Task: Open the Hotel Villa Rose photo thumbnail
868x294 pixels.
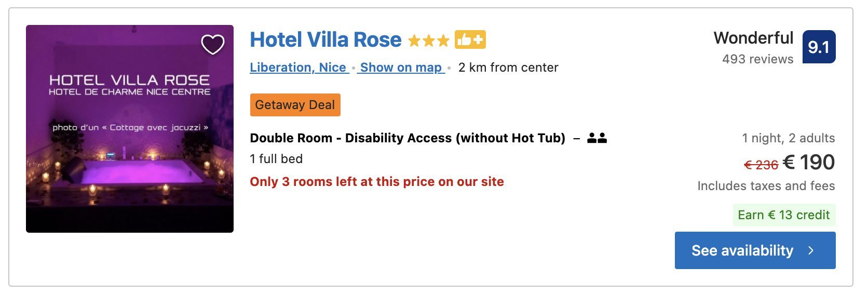Action: click(x=130, y=156)
